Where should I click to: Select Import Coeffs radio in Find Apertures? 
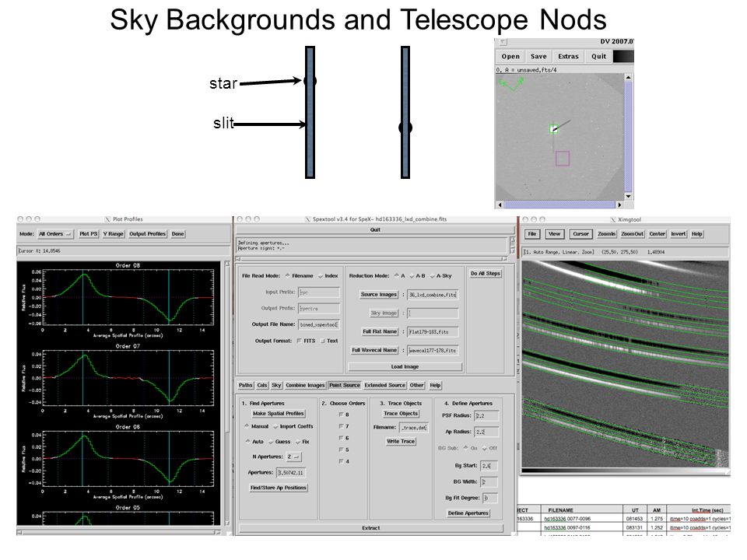coord(275,427)
